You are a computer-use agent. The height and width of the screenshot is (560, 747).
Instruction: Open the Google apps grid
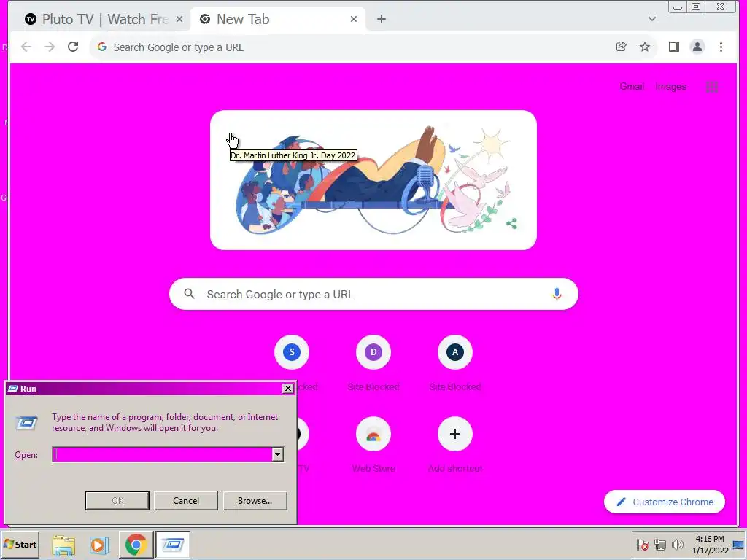(712, 87)
